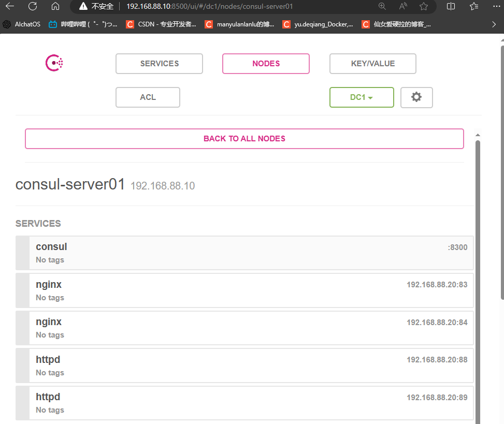
Task: Click the consul-server01 node heading
Action: pos(70,184)
